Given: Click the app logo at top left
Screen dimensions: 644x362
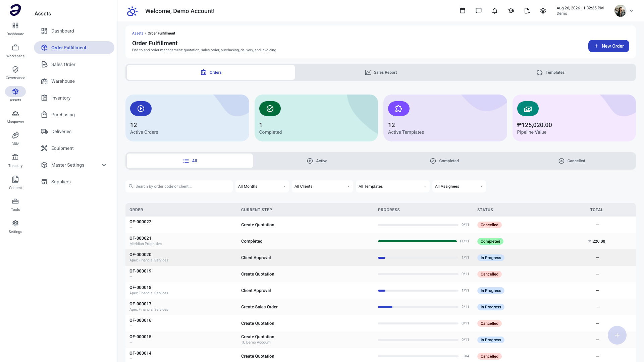Looking at the screenshot, I should point(15,10).
